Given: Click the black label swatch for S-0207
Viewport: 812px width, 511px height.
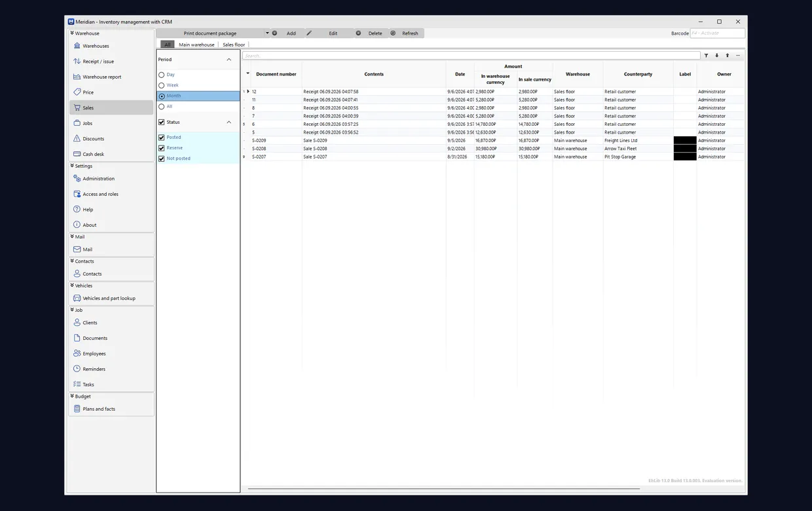Looking at the screenshot, I should [x=685, y=157].
